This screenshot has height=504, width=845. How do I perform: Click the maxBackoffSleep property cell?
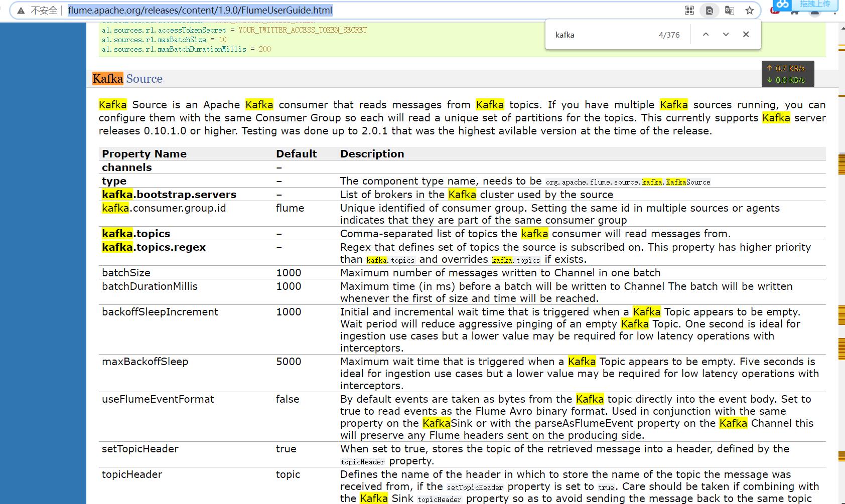pos(145,362)
